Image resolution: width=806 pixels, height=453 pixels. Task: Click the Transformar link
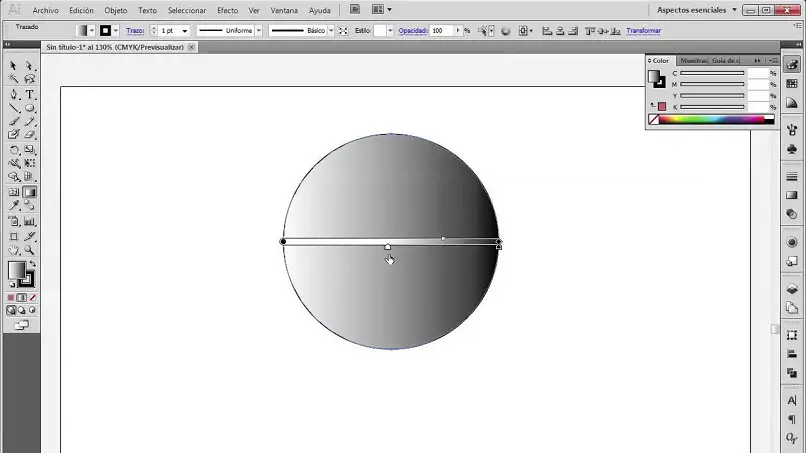click(644, 31)
